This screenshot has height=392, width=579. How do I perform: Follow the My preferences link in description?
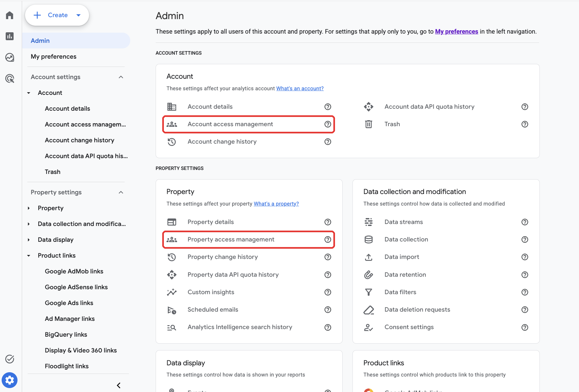tap(456, 32)
